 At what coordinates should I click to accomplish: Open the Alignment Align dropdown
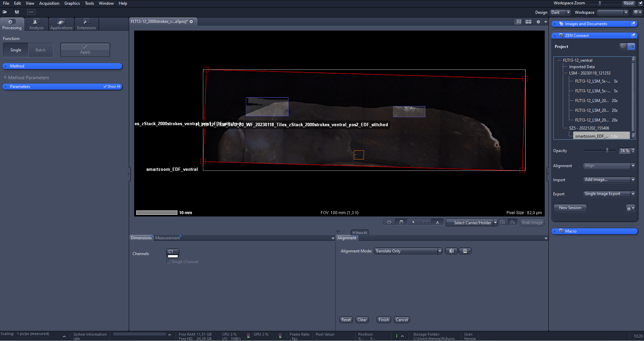(x=609, y=165)
